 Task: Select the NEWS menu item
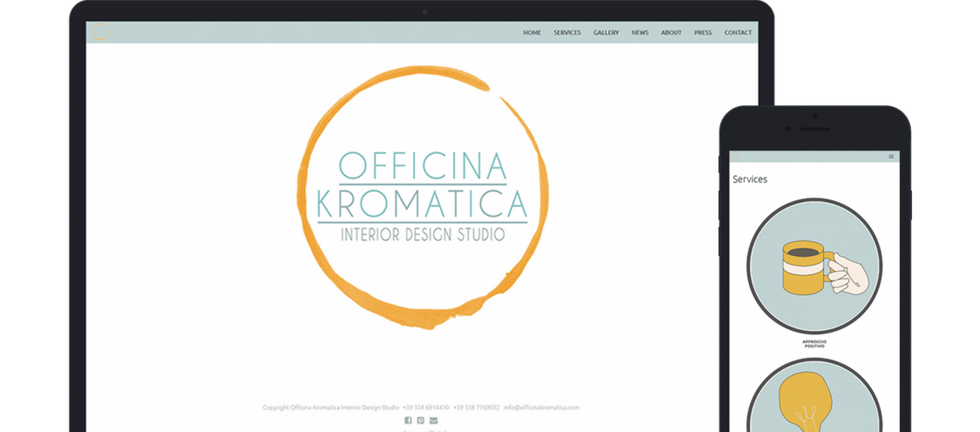tap(640, 33)
